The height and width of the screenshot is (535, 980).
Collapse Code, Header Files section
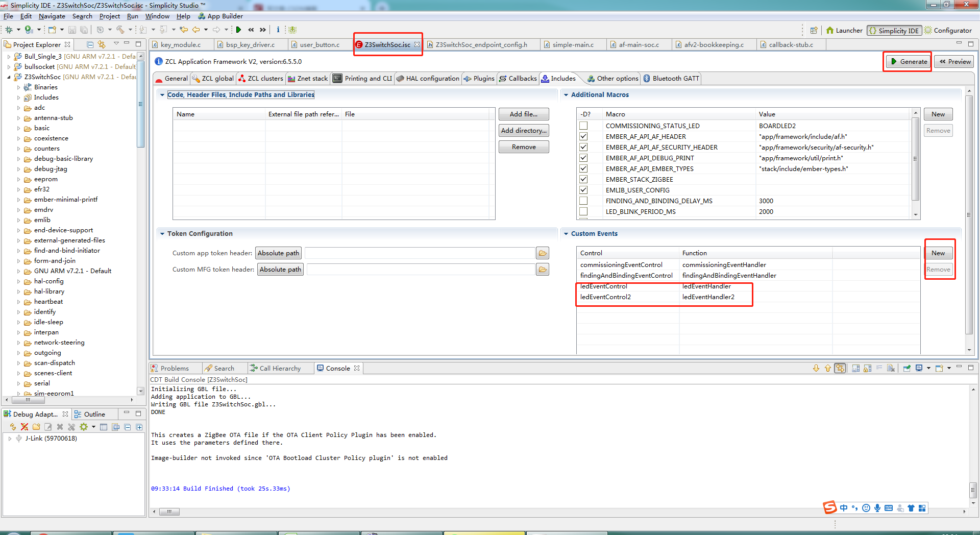click(x=162, y=95)
